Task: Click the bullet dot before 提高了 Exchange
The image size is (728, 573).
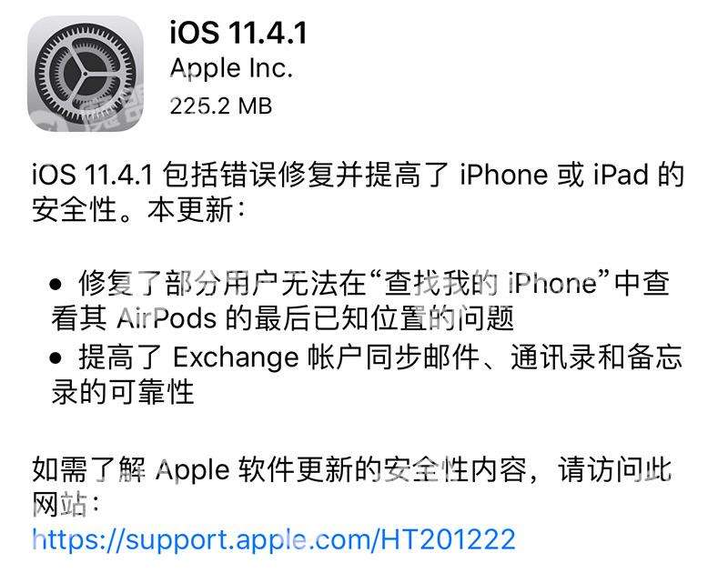Action: pos(56,358)
